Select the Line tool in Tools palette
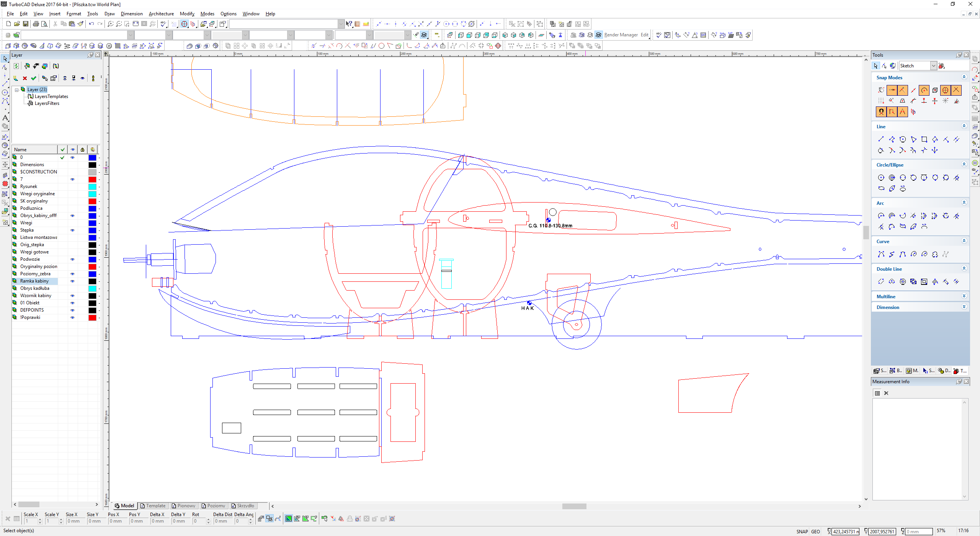 (881, 139)
